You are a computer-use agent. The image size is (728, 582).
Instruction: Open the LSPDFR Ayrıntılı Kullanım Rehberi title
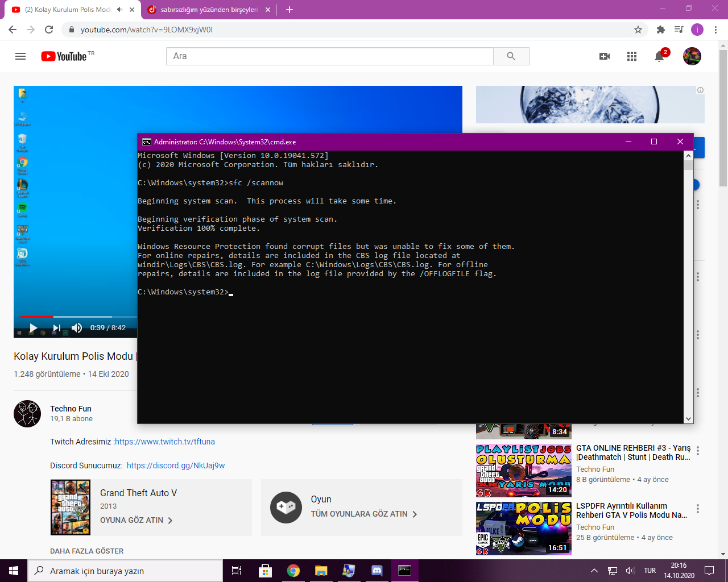coord(631,510)
